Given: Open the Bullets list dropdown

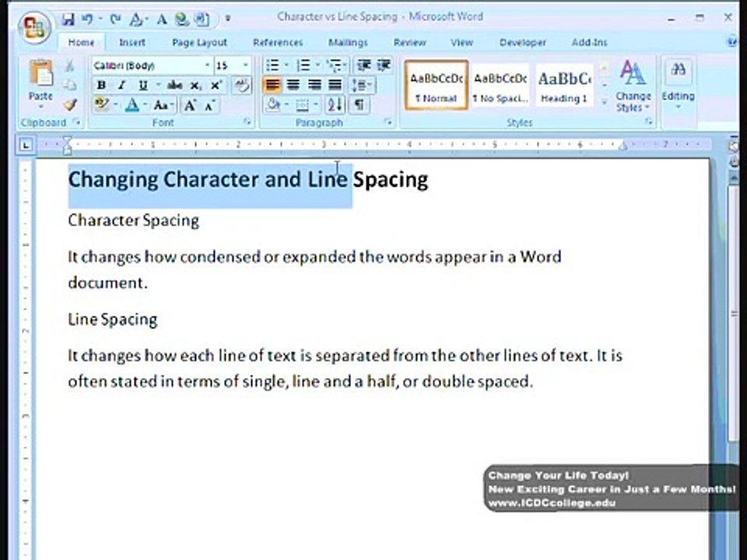Looking at the screenshot, I should tap(287, 65).
